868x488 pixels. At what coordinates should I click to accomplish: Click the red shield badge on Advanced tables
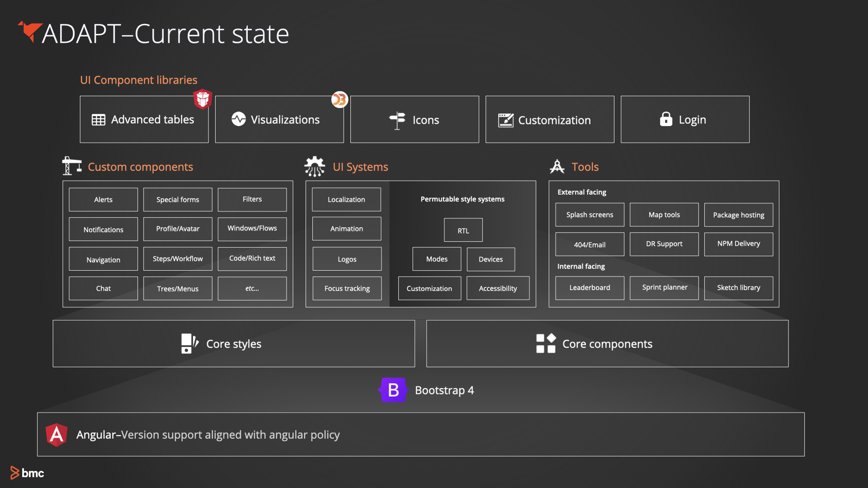(203, 99)
